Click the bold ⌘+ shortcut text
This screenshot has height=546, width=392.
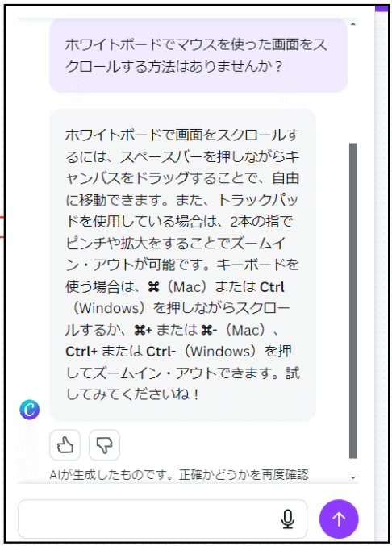coord(144,330)
